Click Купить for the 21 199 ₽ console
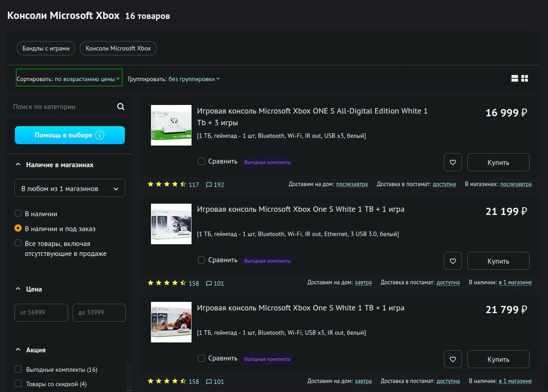 coord(498,261)
